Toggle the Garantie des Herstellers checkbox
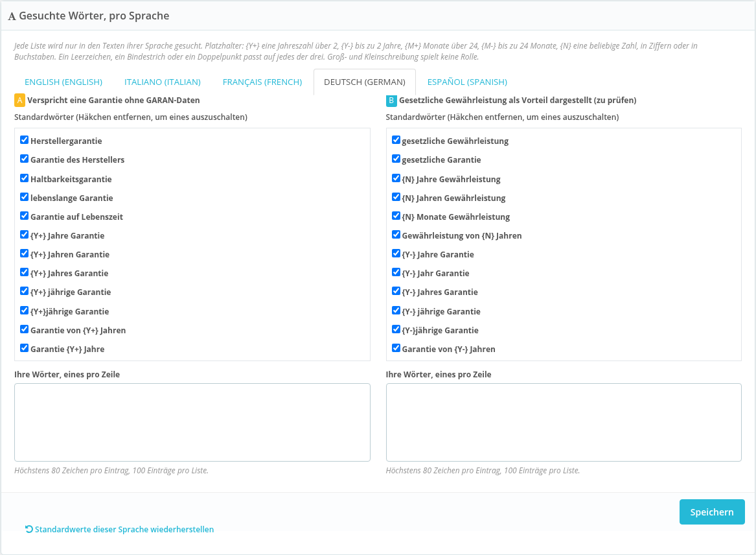This screenshot has width=756, height=555. tap(24, 159)
